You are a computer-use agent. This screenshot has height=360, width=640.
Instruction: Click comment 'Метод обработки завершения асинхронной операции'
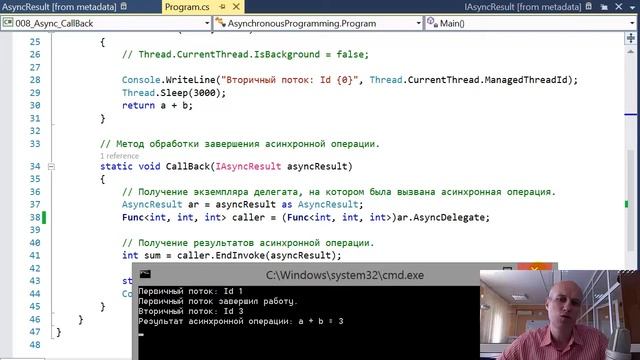[x=240, y=144]
